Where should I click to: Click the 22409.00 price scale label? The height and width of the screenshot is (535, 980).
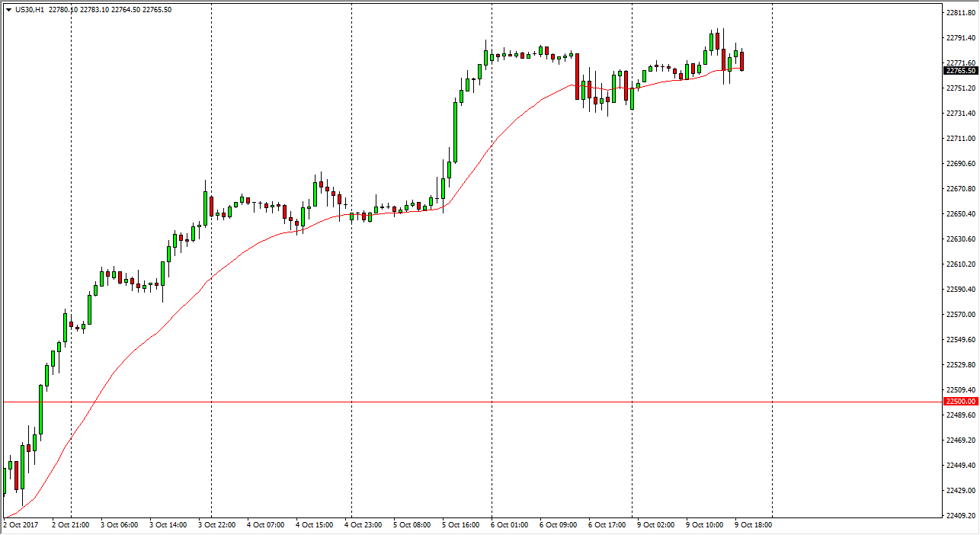pyautogui.click(x=960, y=516)
